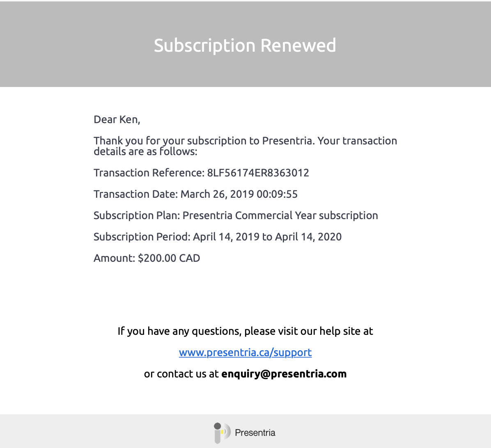Open the www.presentria.ca/support link
491x448 pixels.
click(245, 352)
